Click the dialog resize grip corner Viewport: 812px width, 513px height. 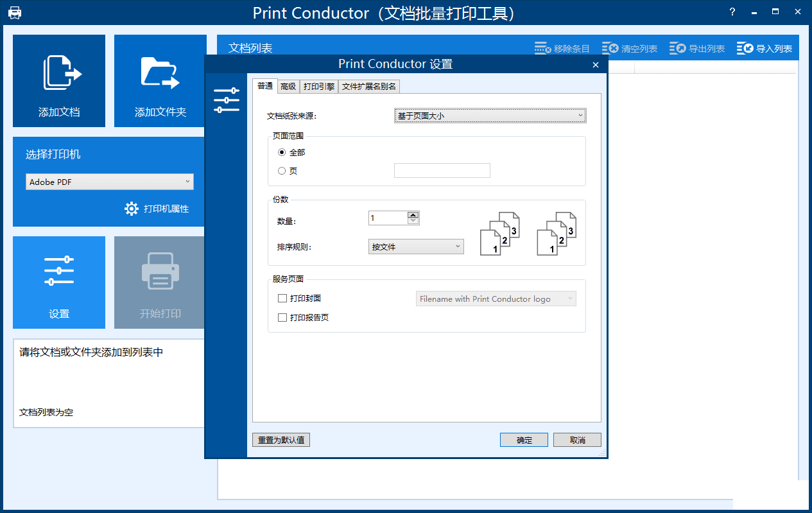click(x=602, y=453)
